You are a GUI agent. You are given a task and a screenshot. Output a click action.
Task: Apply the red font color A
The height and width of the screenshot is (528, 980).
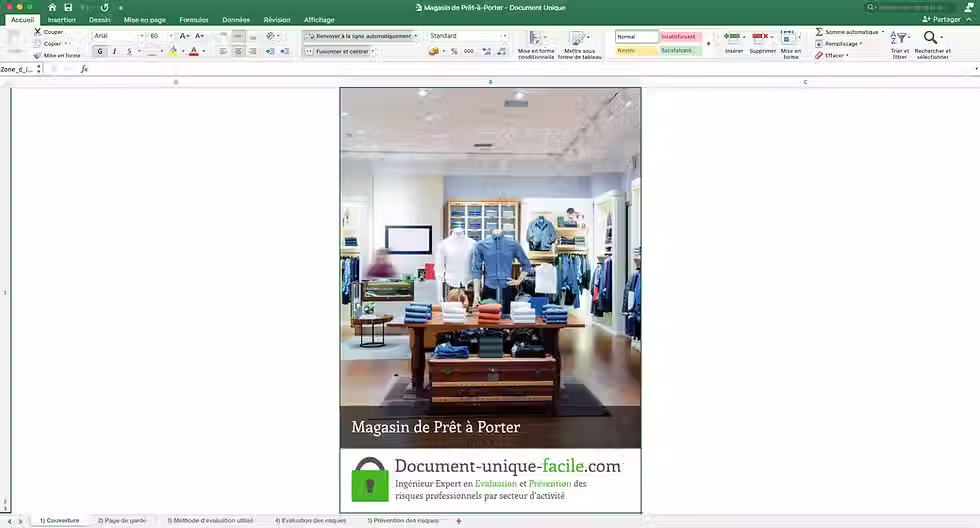[194, 51]
